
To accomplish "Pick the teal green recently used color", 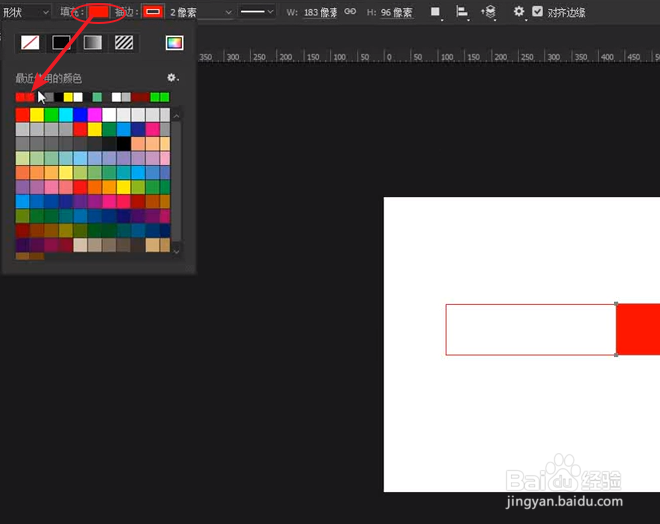I will pos(97,98).
